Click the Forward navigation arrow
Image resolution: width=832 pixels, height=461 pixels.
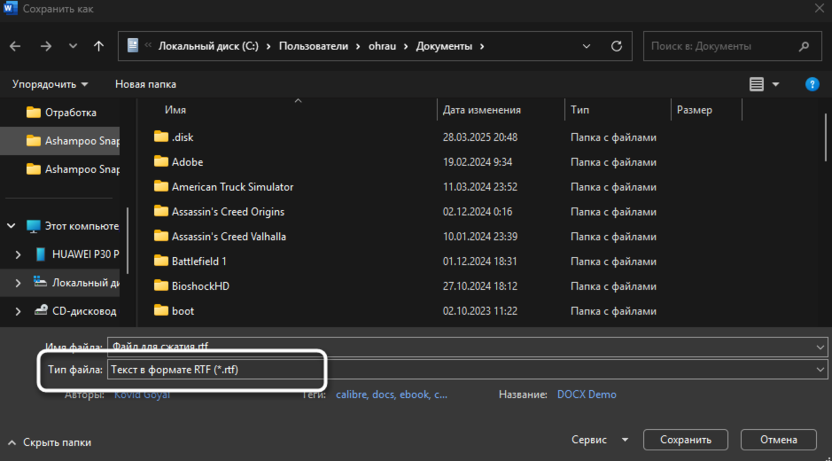(x=46, y=46)
